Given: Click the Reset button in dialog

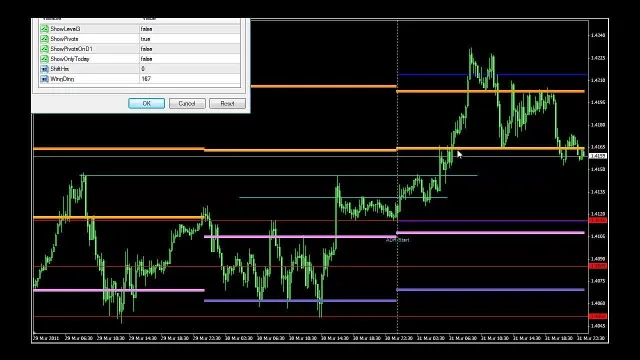Looking at the screenshot, I should tap(227, 103).
